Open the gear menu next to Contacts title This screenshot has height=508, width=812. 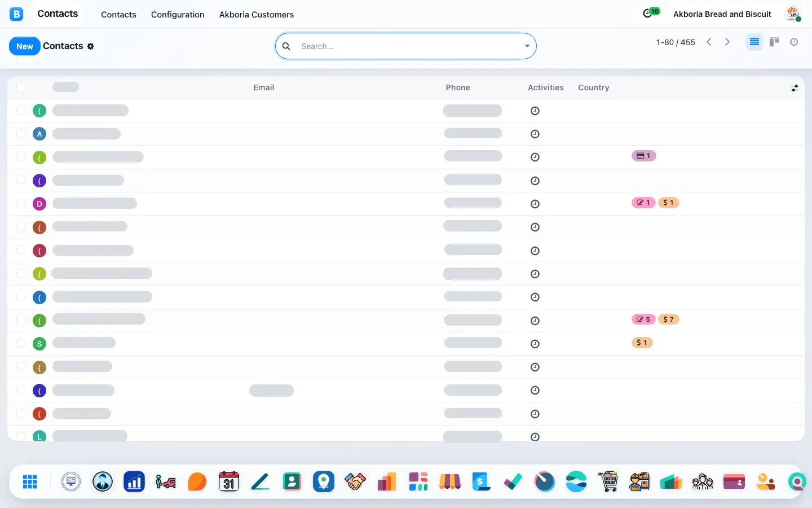[91, 46]
